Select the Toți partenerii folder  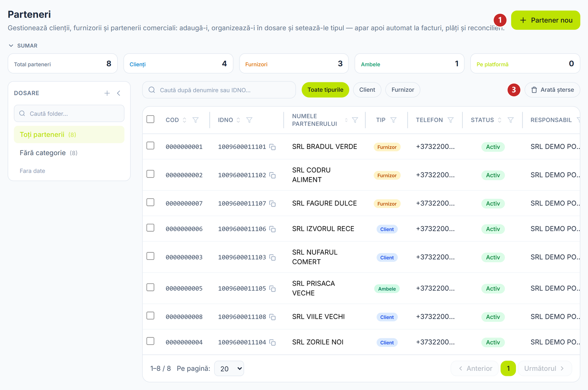coord(69,134)
